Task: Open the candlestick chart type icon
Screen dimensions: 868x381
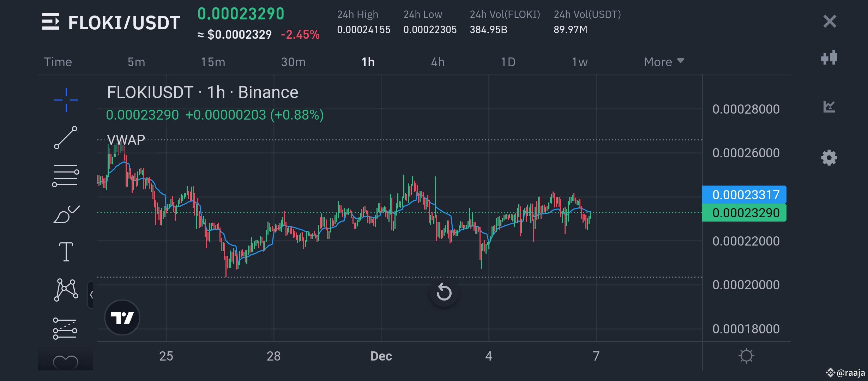Action: pos(829,57)
